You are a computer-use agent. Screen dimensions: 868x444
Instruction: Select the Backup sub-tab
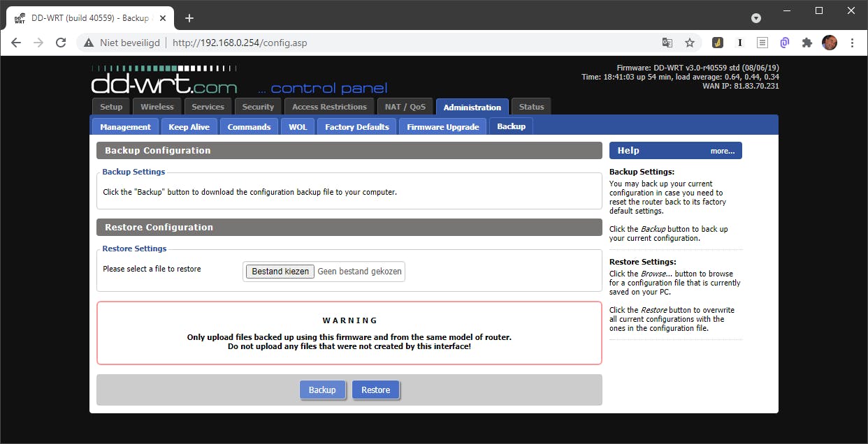click(512, 126)
